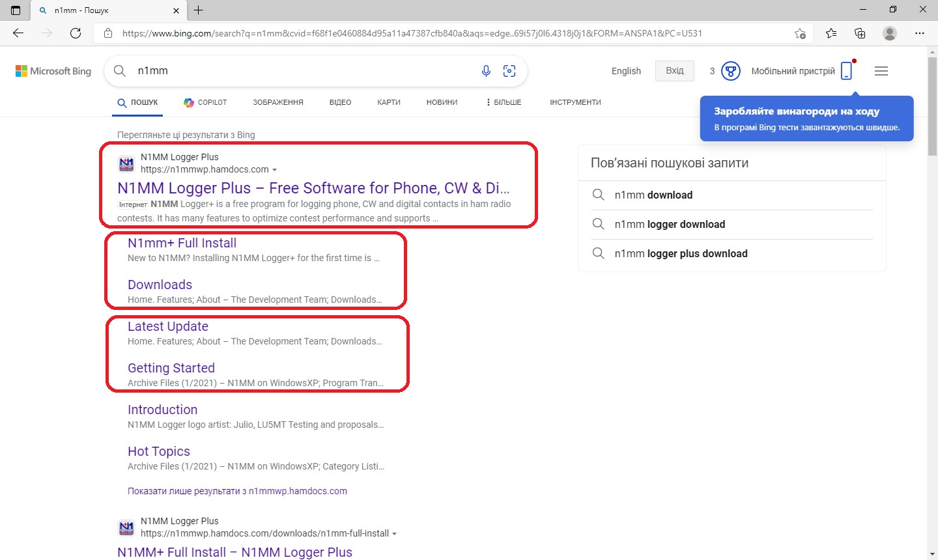Click magnifier icon beside n1mm logger download
Screen dimensions: 938x560
tap(598, 224)
